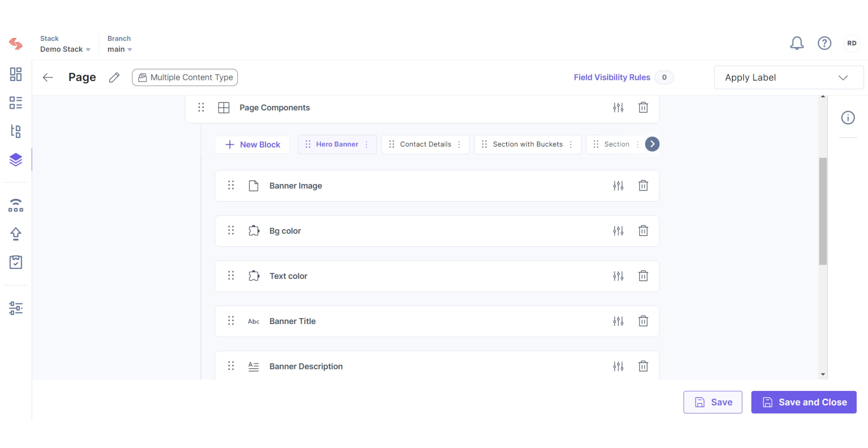Click the Save and Close button

[x=804, y=402]
